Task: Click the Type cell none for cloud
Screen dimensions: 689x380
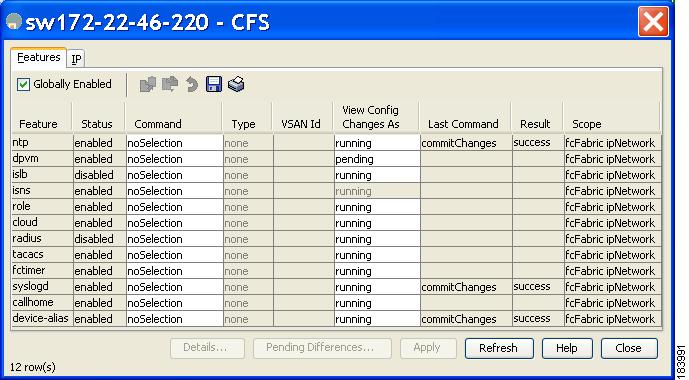Action: coord(248,223)
